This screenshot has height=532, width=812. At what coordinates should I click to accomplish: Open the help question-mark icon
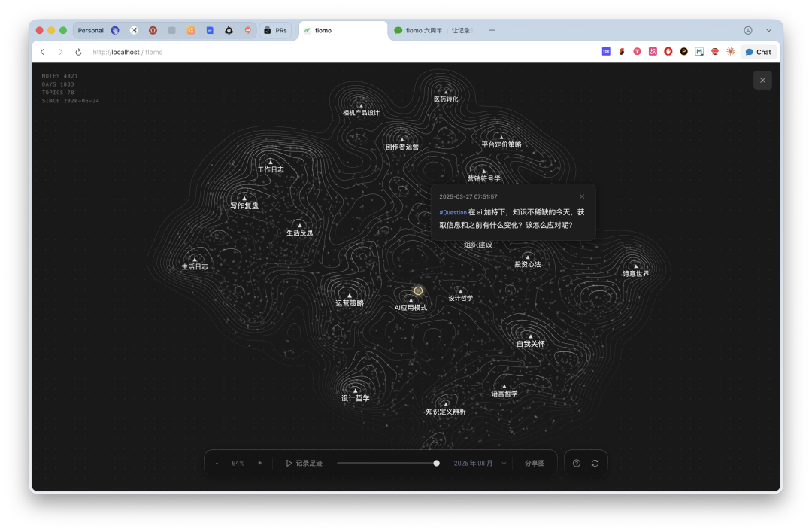click(x=577, y=463)
